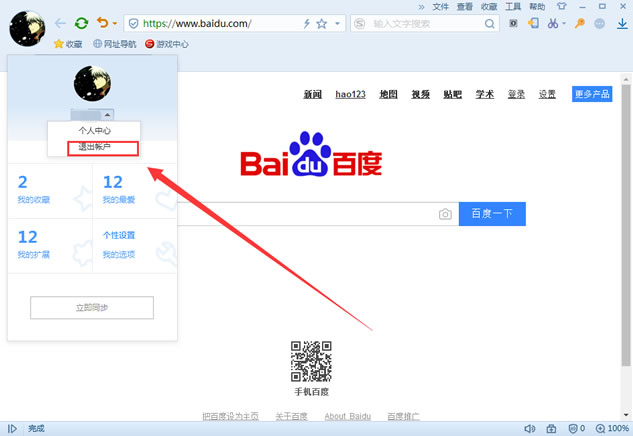The height and width of the screenshot is (436, 633).
Task: Open Baidu 新闻 link
Action: [x=312, y=94]
